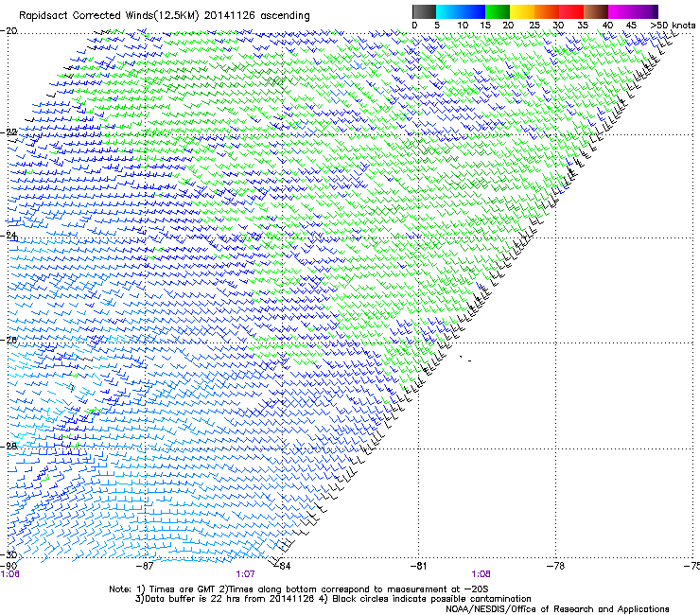
Task: Click the '>50 knots' legend label
Action: click(673, 26)
